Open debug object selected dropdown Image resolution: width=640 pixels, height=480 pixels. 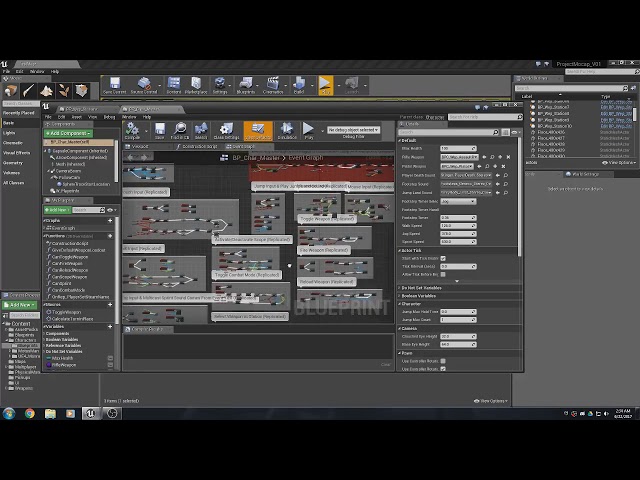coord(353,130)
